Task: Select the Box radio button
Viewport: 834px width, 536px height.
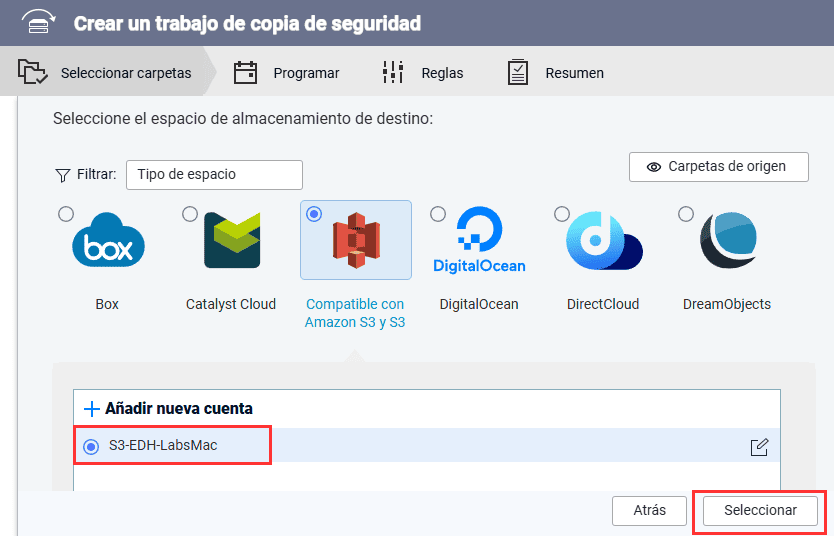Action: [66, 214]
